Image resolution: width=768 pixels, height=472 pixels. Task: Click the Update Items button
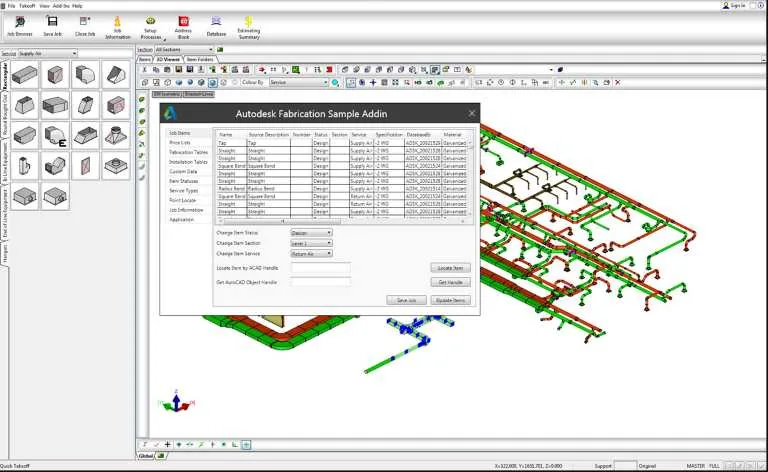451,300
